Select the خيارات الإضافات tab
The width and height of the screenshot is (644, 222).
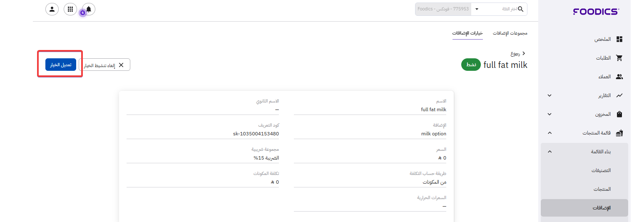pos(467,33)
